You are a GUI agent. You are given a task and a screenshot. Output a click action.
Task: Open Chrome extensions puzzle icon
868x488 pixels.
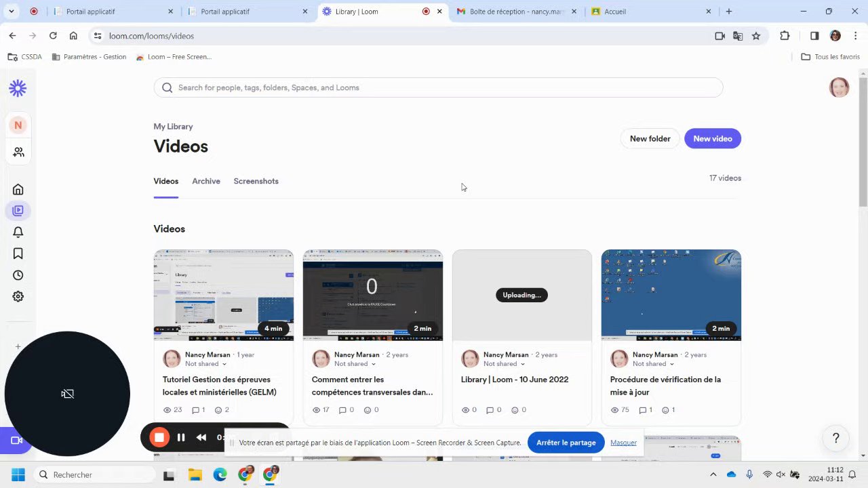tap(785, 36)
